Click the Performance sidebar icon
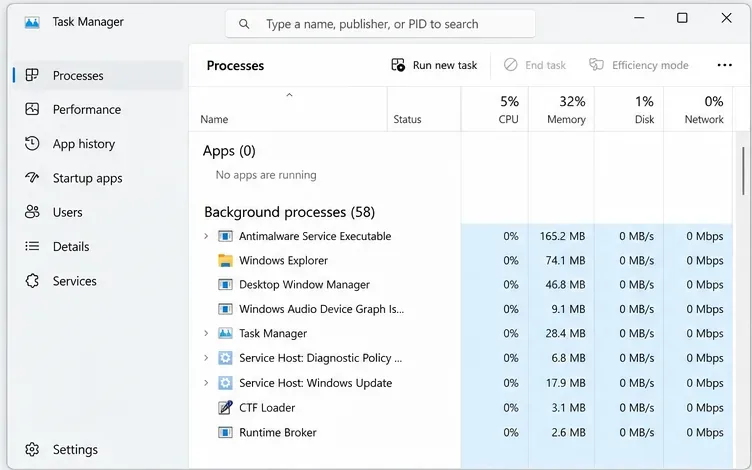Viewport: 752px width, 470px height. (32, 109)
